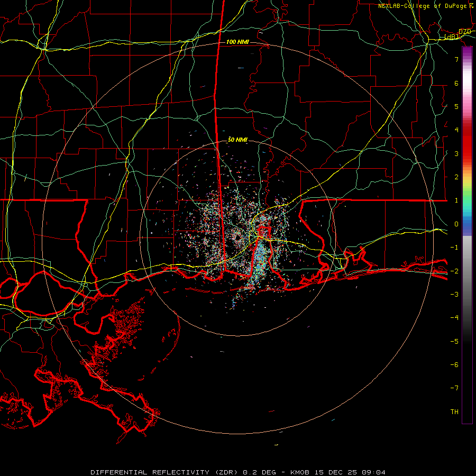The width and height of the screenshot is (476, 476).
Task: Click the 2 dB tick on color scale
Action: point(456,177)
